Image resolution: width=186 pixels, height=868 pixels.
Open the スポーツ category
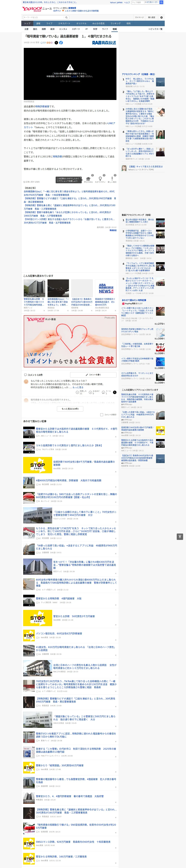click(x=76, y=29)
